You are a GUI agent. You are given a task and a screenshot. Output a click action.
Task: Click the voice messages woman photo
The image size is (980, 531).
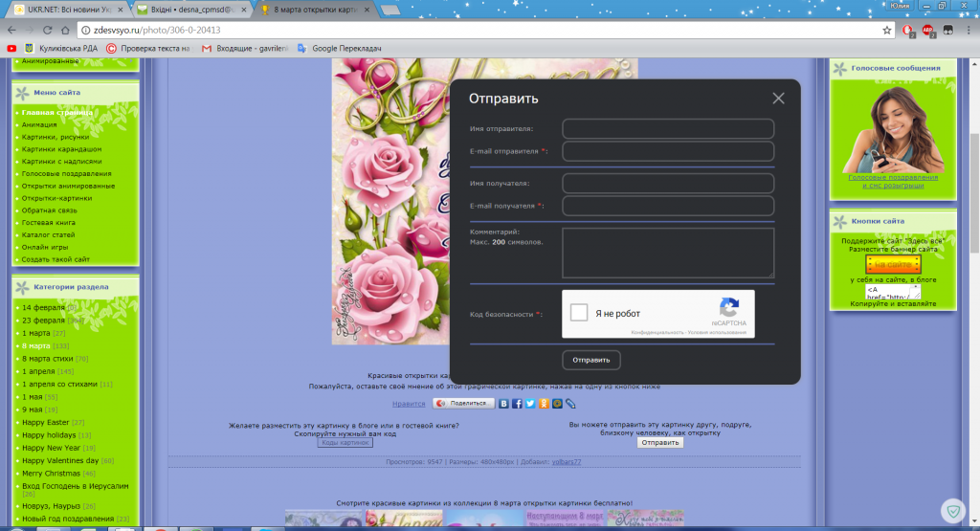[893, 129]
